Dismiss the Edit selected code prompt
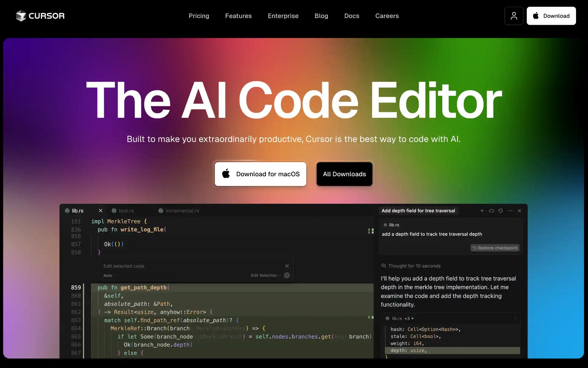 (287, 266)
